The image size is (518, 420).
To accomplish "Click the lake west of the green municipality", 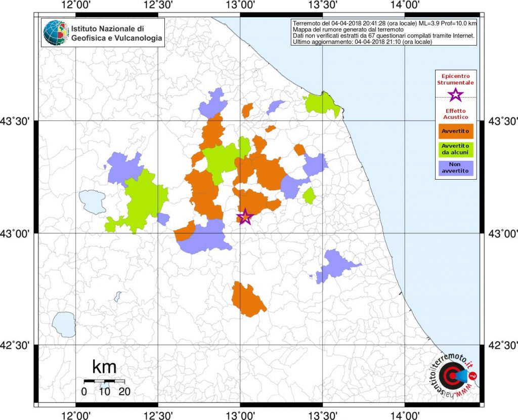I will click(93, 202).
